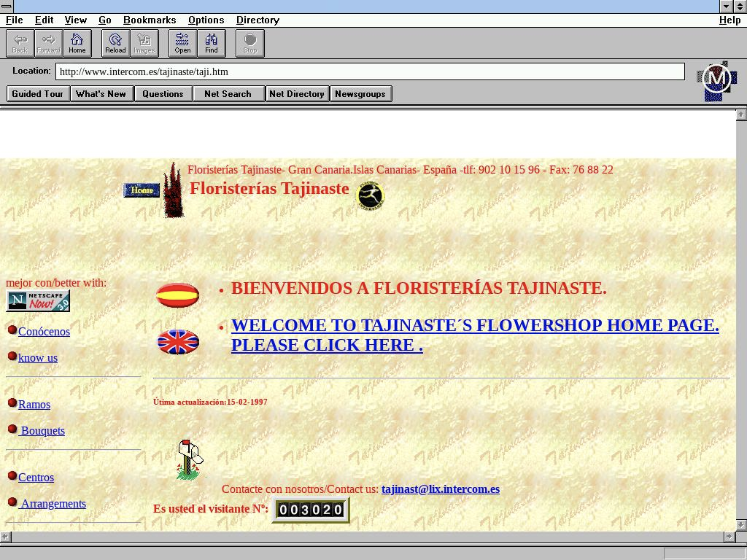Image resolution: width=747 pixels, height=560 pixels.
Task: Open a location with the Open icon
Action: point(182,43)
